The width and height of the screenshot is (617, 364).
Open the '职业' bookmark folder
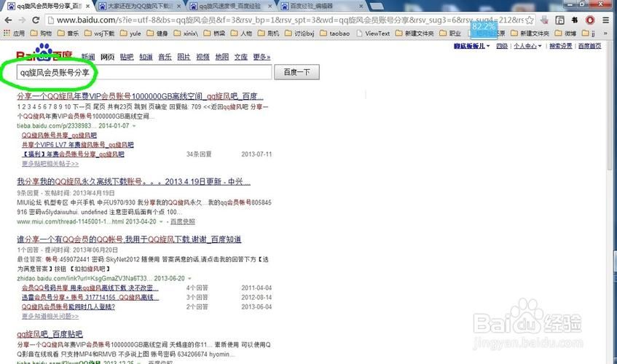click(449, 33)
